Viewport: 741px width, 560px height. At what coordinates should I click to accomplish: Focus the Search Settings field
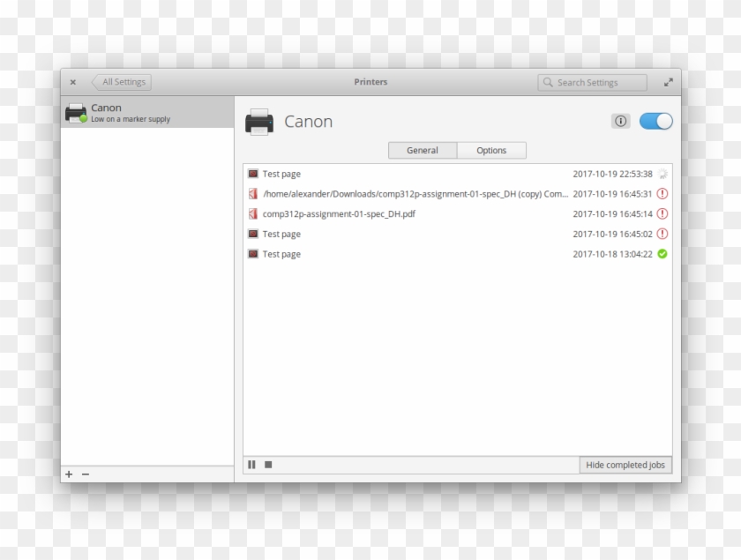pyautogui.click(x=592, y=82)
